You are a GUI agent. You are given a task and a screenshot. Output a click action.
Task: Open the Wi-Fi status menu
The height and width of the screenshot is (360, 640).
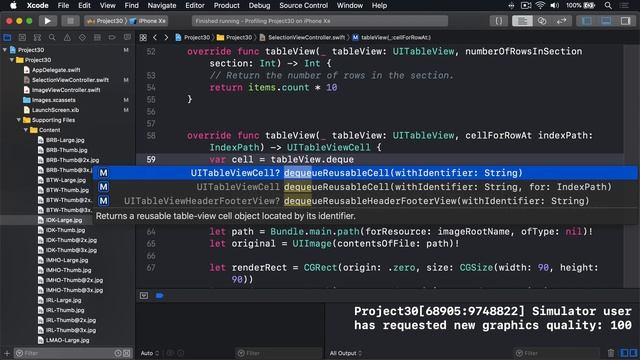pyautogui.click(x=540, y=6)
